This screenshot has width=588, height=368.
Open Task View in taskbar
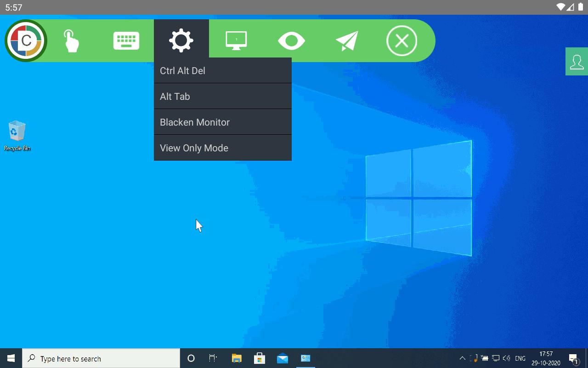(213, 358)
